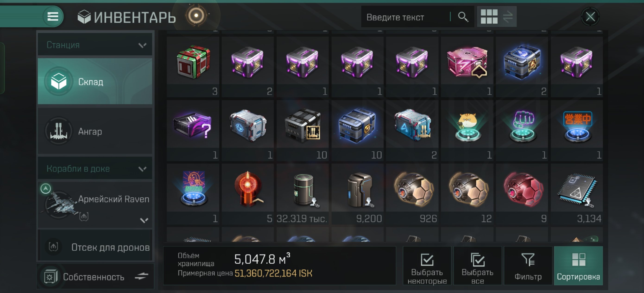Open the Фильтр options
Image resolution: width=644 pixels, height=293 pixels.
(x=528, y=266)
